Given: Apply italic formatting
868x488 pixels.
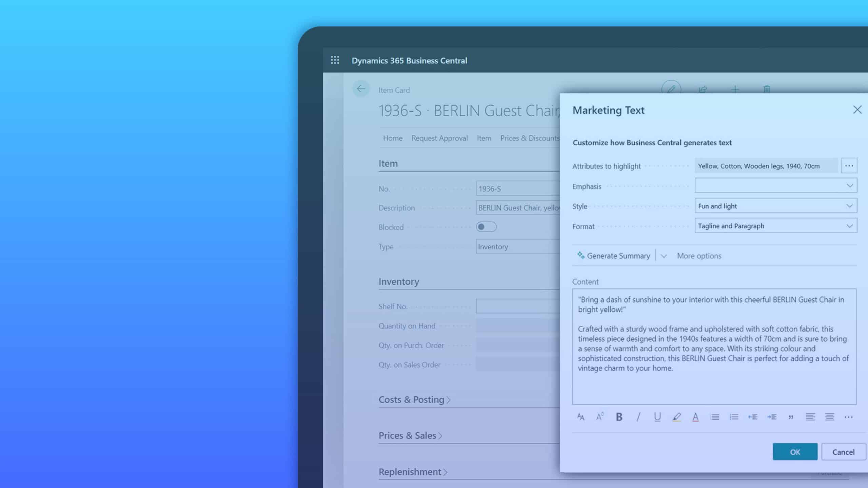Looking at the screenshot, I should [x=638, y=417].
